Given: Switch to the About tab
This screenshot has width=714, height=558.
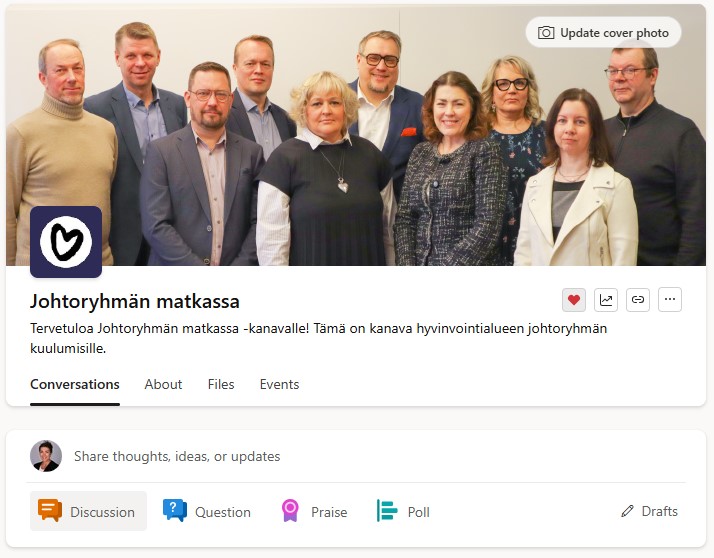Looking at the screenshot, I should [163, 384].
